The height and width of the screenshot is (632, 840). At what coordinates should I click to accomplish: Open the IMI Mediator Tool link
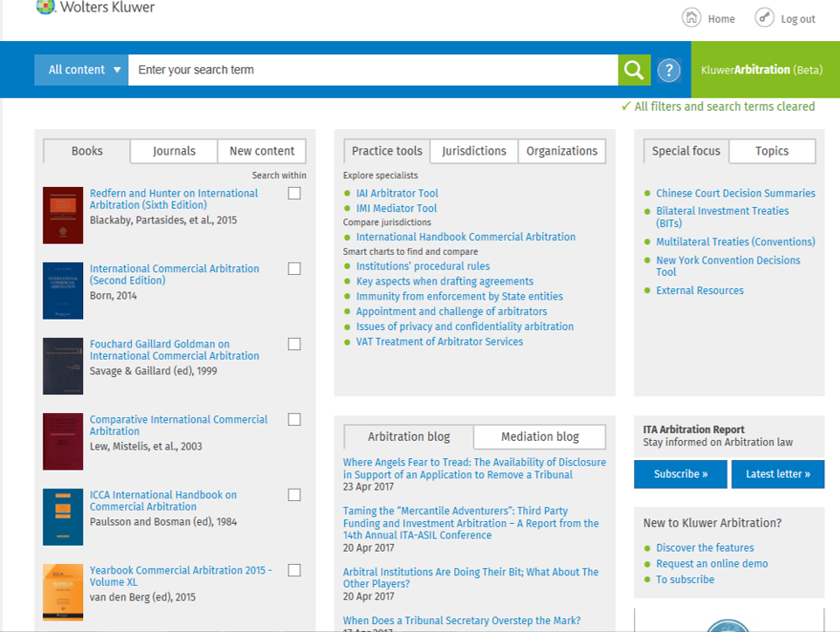pyautogui.click(x=396, y=209)
